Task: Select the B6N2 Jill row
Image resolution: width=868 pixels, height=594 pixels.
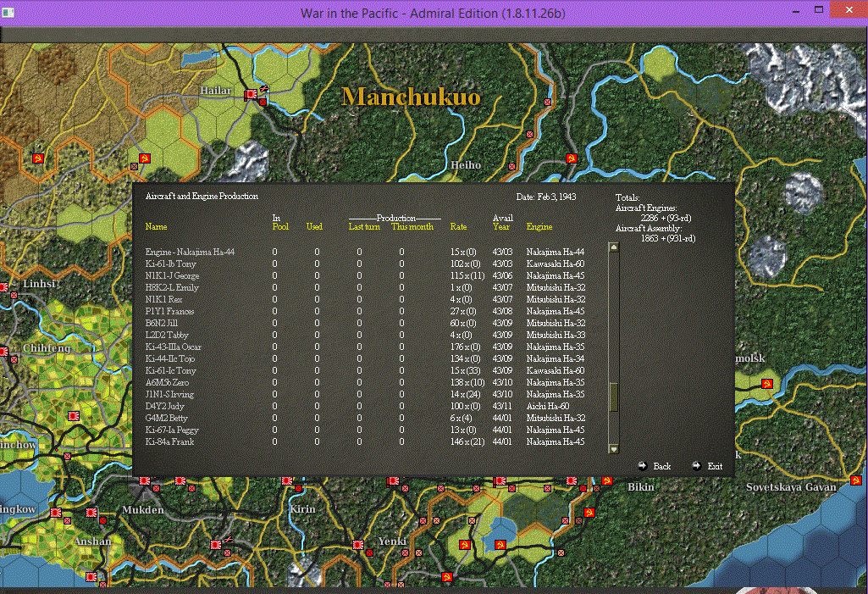Action: pos(365,323)
